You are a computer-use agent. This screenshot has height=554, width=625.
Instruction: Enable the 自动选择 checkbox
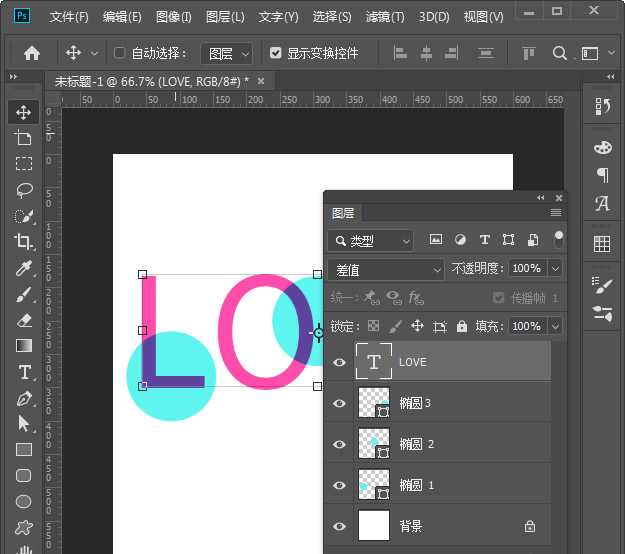[120, 53]
